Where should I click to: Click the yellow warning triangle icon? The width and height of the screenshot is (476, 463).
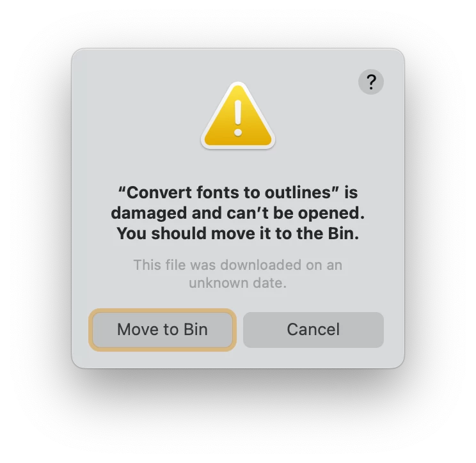tap(238, 116)
